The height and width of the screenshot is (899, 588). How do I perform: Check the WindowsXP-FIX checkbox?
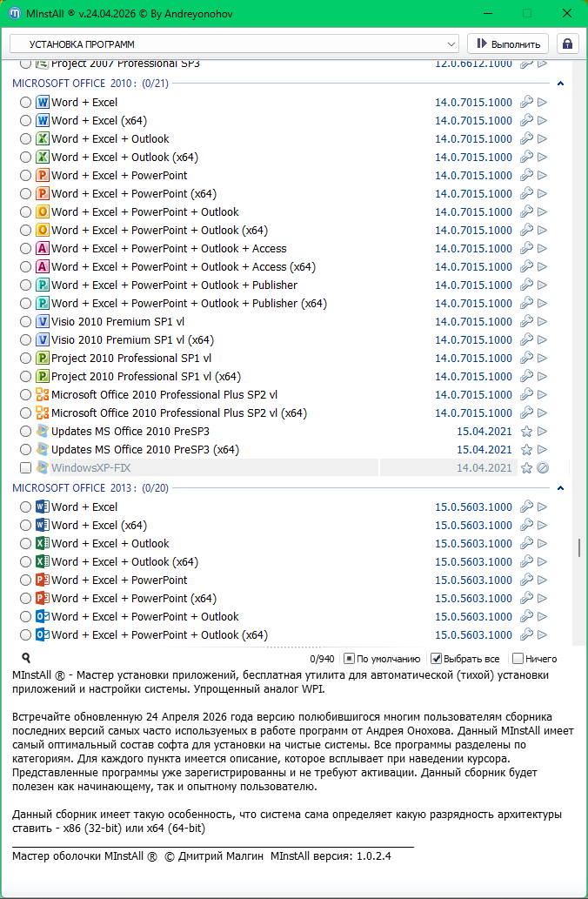(25, 468)
